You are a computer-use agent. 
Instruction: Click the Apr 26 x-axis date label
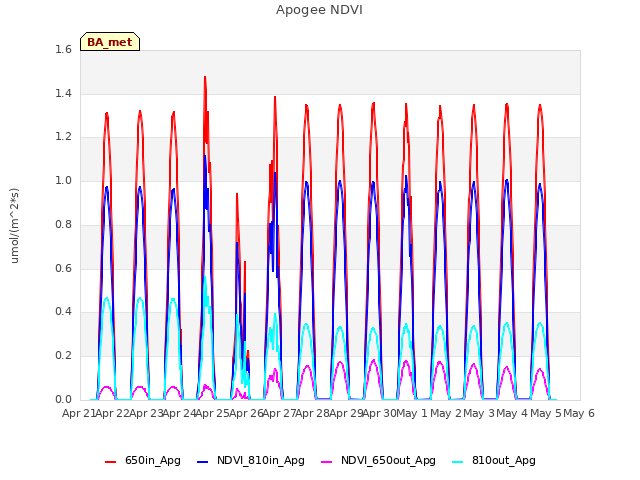(246, 413)
